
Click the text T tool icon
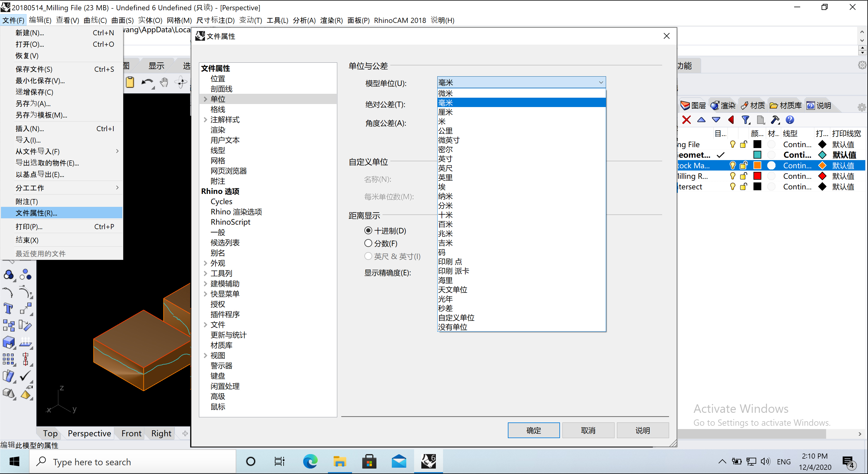tap(8, 308)
